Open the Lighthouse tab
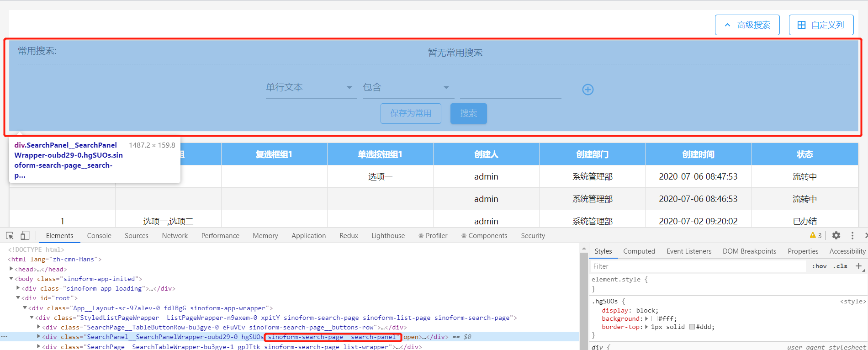Screen dimensions: 868x350 point(388,236)
